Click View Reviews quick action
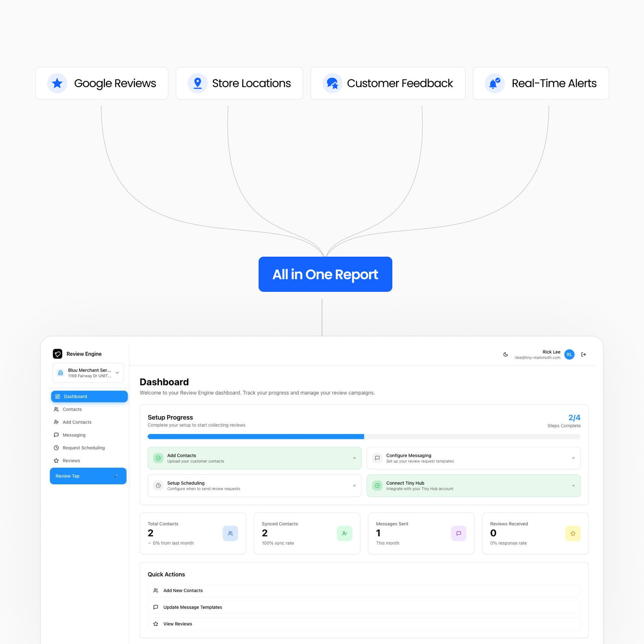 364,624
